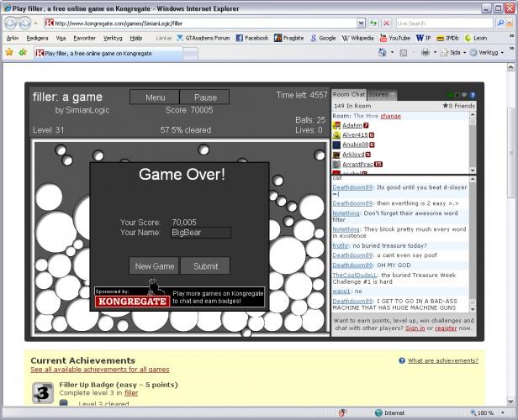Click the room 'change' link
The width and height of the screenshot is (518, 420).
coord(390,116)
